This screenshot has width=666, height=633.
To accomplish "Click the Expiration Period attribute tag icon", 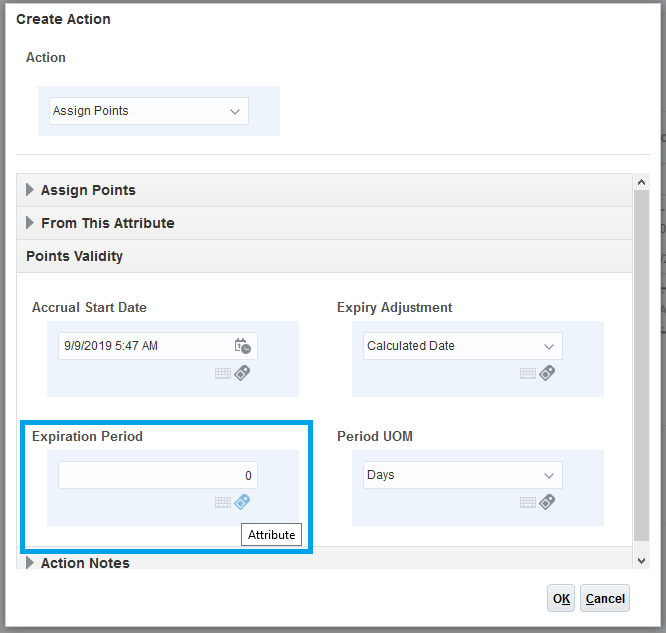I will (x=242, y=502).
